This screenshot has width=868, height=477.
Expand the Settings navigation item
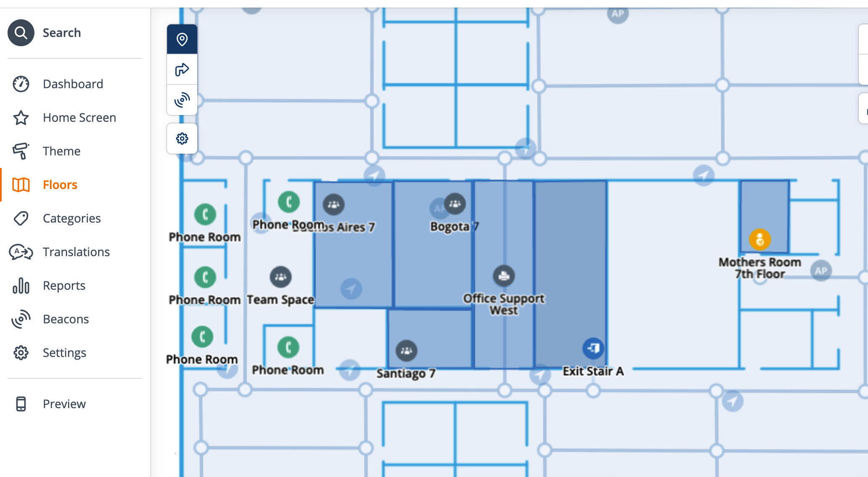[x=65, y=352]
